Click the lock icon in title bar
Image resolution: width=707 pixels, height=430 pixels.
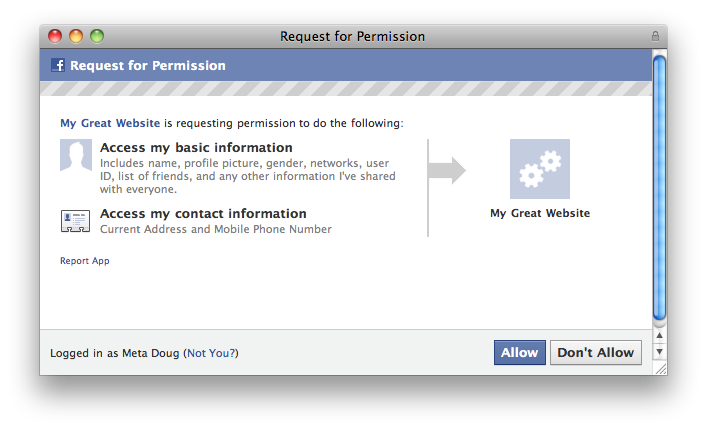(655, 36)
